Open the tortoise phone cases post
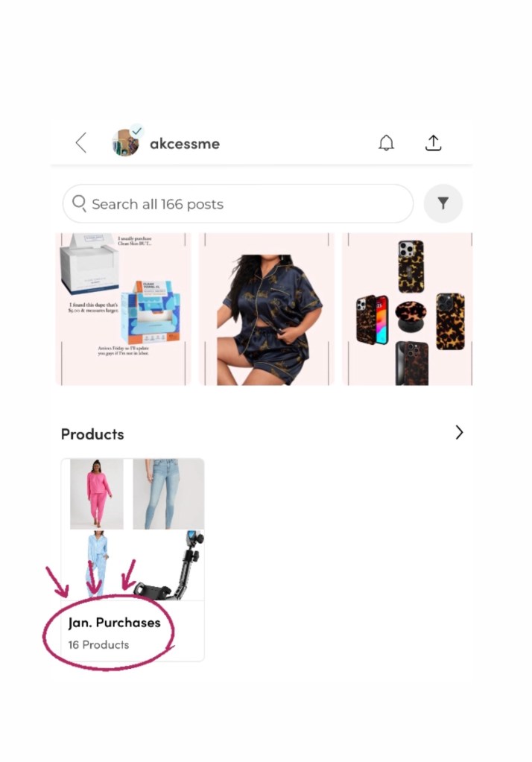The image size is (532, 762). click(x=407, y=309)
